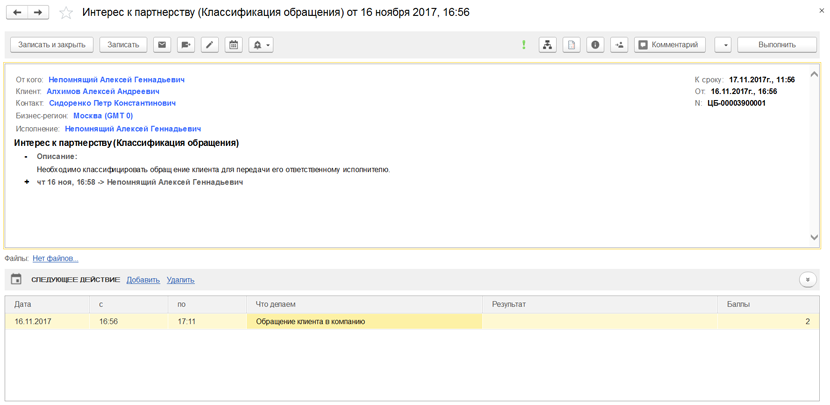The height and width of the screenshot is (405, 830).
Task: Click the envelope email icon in toolbar
Action: point(162,45)
